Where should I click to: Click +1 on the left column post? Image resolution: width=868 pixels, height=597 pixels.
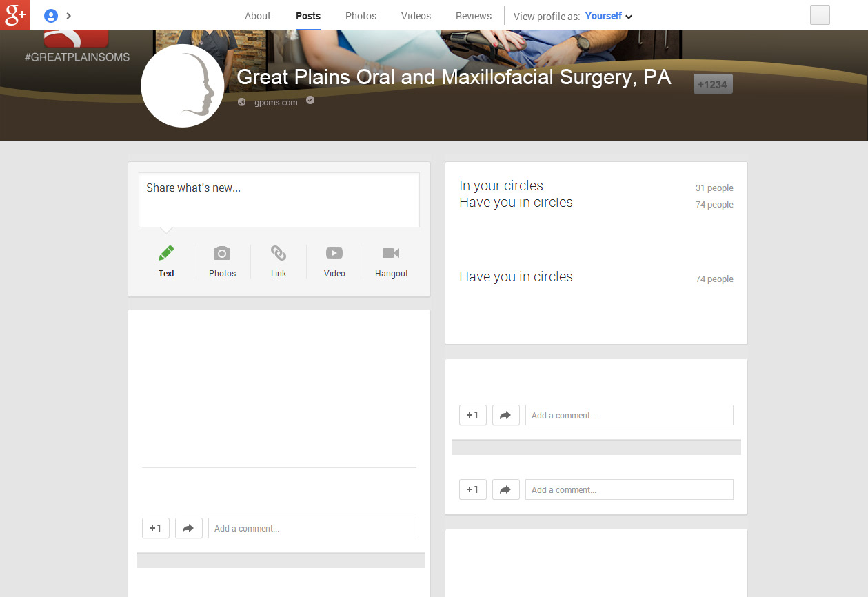pyautogui.click(x=156, y=528)
